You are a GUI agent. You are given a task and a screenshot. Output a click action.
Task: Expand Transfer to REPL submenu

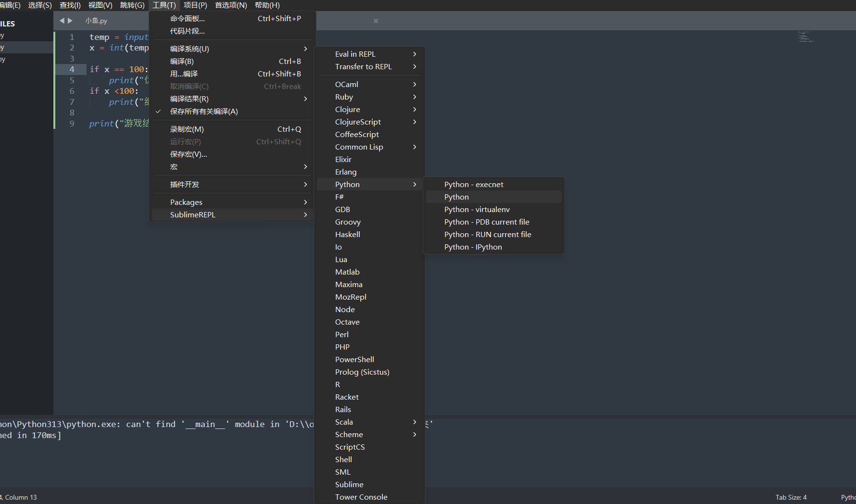coord(369,67)
